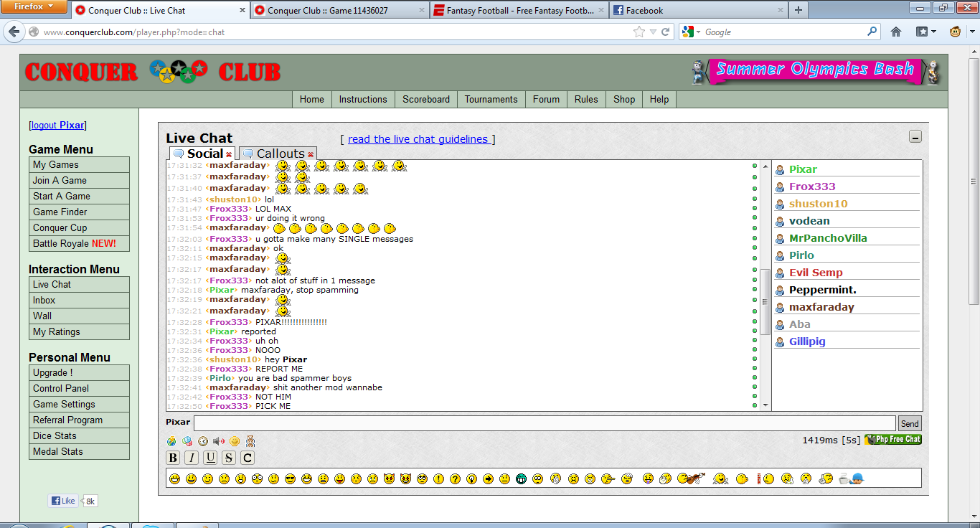Click the online users list icon
The height and width of the screenshot is (528, 980).
[x=250, y=441]
